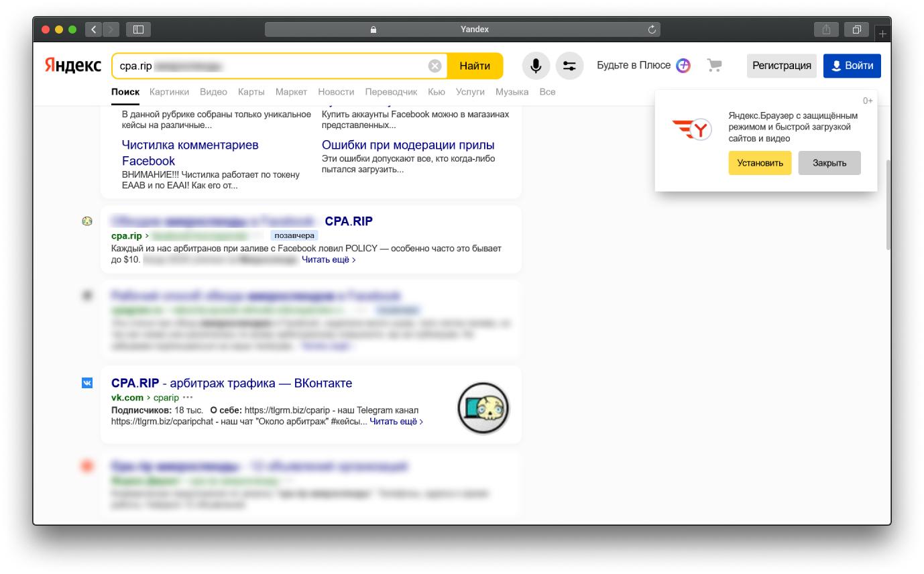Viewport: 924px width, 574px height.
Task: Open the three-dots menu beside cparip
Action: tap(188, 398)
